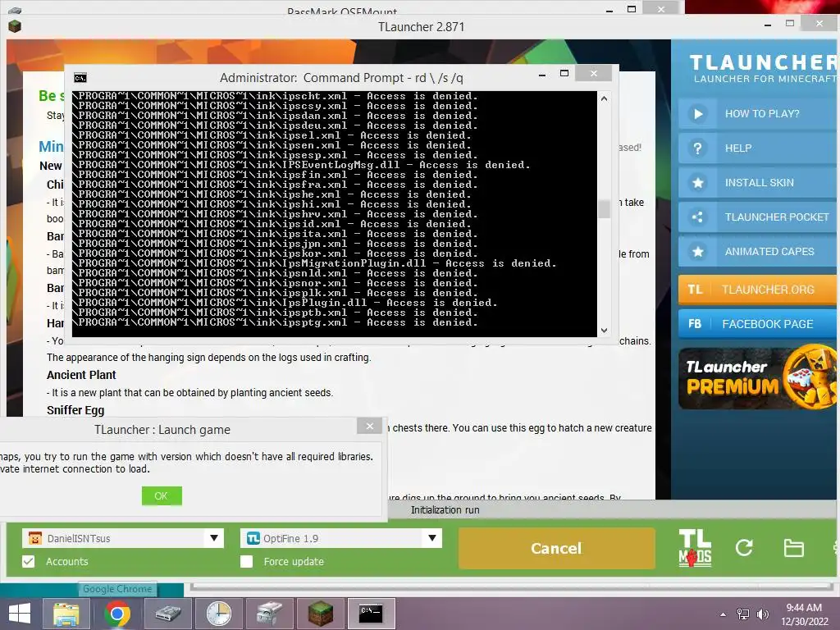The width and height of the screenshot is (840, 630).
Task: Show hidden tray icons arrow
Action: coord(724,614)
